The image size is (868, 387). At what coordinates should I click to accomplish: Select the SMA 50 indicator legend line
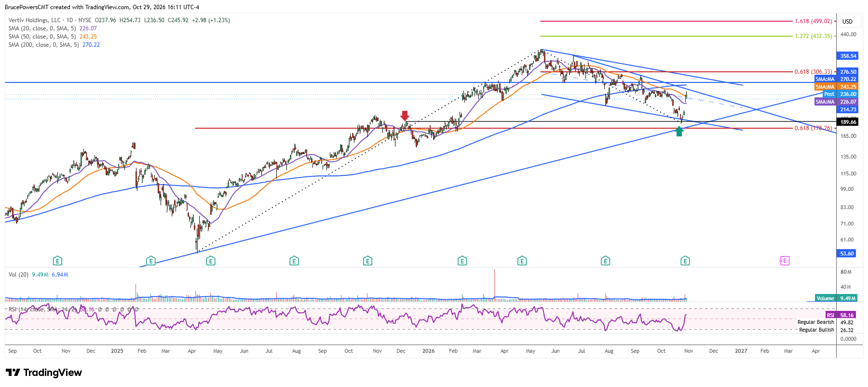click(x=53, y=37)
